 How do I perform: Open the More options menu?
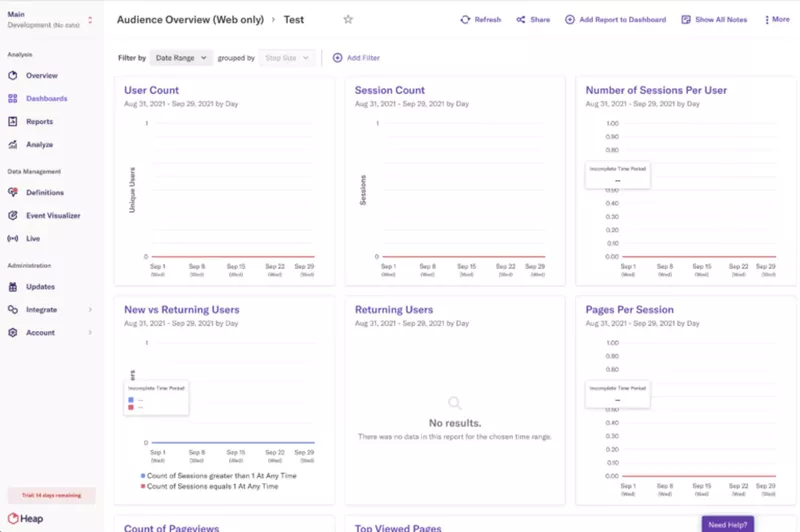point(775,19)
